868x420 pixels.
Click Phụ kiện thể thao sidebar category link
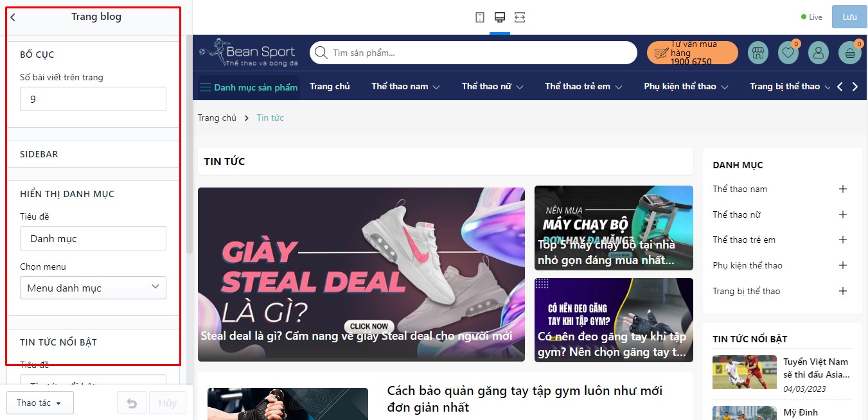(747, 265)
